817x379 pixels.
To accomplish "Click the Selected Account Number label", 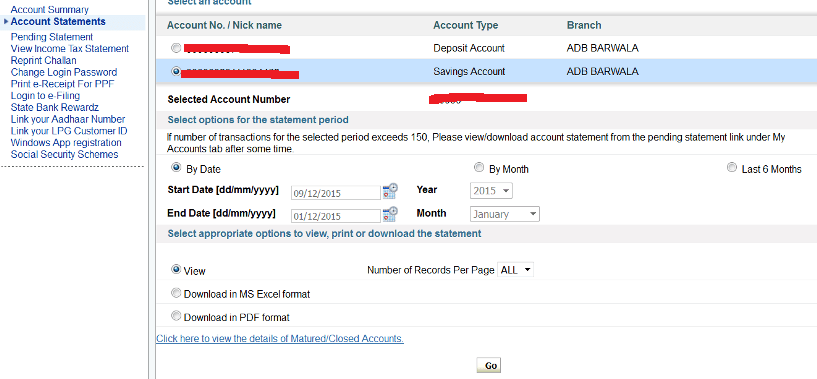I will [x=229, y=100].
